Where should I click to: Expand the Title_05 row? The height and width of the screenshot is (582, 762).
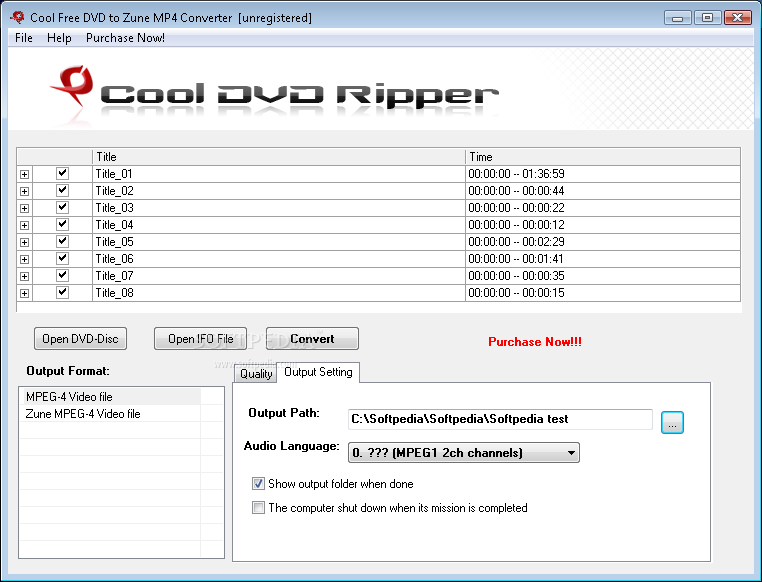[x=24, y=242]
